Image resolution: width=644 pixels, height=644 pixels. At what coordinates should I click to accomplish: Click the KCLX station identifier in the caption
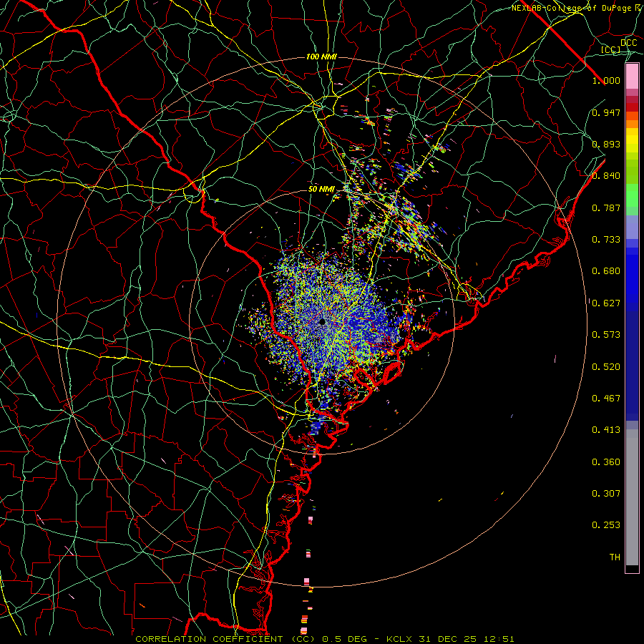pyautogui.click(x=399, y=639)
